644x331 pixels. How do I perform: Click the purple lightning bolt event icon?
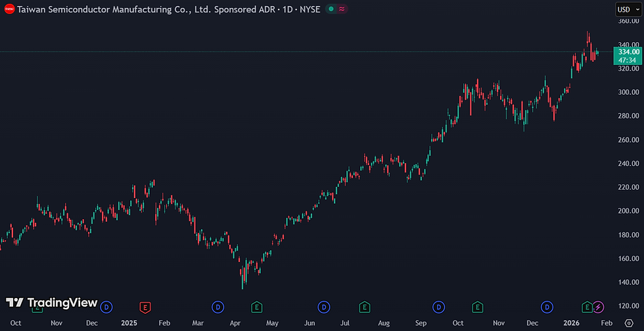(x=599, y=307)
